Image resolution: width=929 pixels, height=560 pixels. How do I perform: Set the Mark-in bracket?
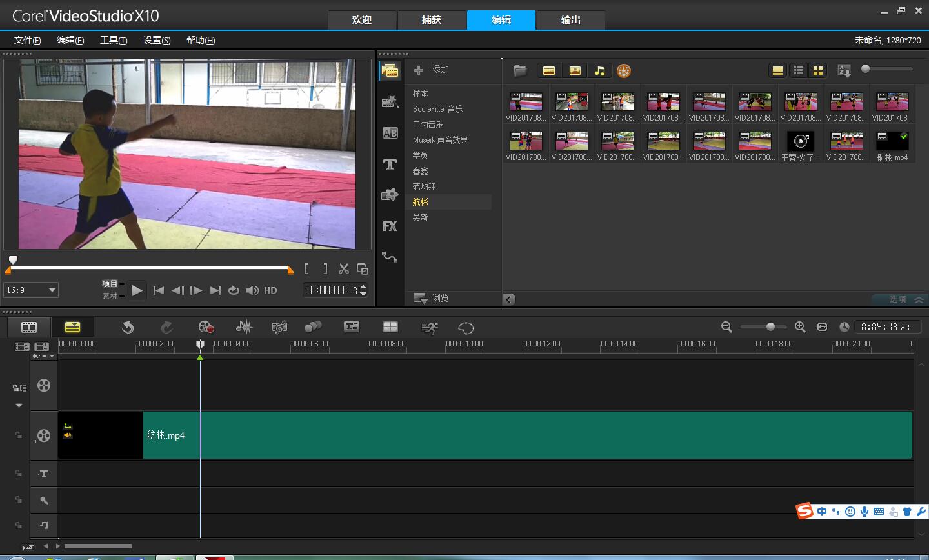[306, 268]
